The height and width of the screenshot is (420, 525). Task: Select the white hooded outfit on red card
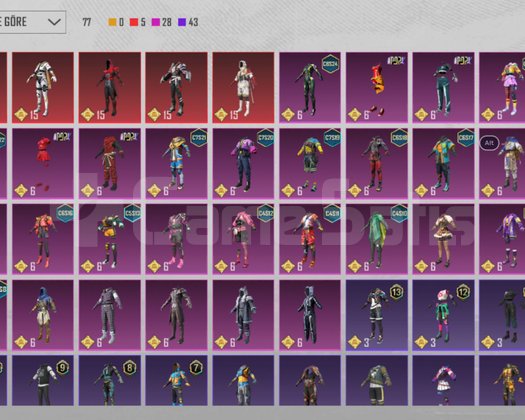pos(243,88)
